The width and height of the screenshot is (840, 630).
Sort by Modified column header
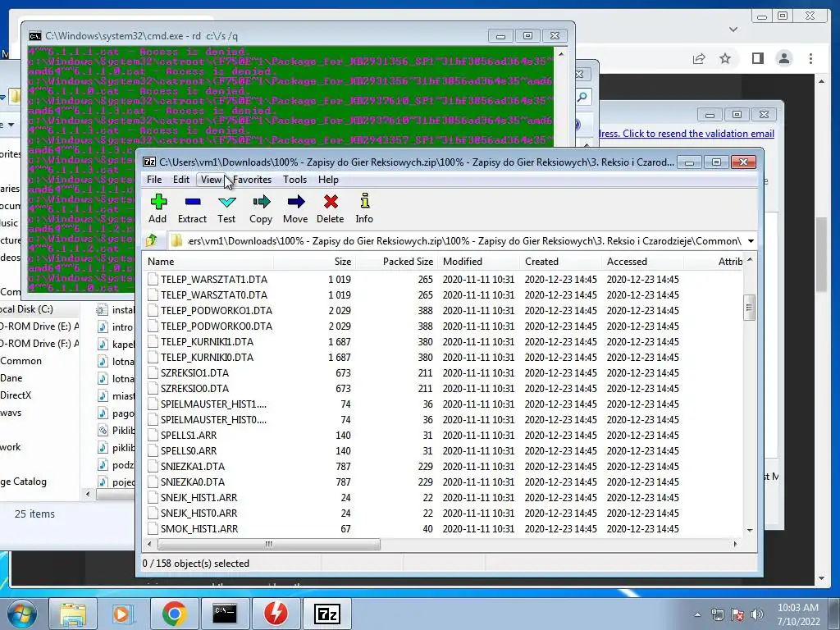click(478, 262)
